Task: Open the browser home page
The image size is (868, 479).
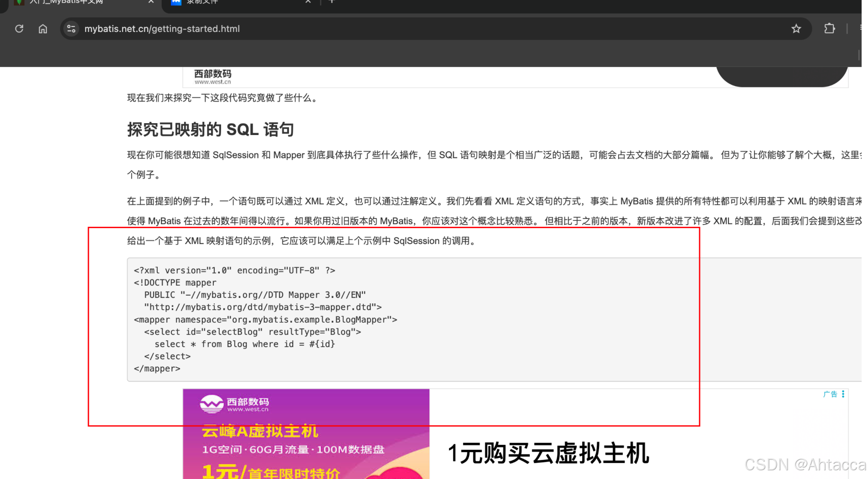Action: (43, 28)
